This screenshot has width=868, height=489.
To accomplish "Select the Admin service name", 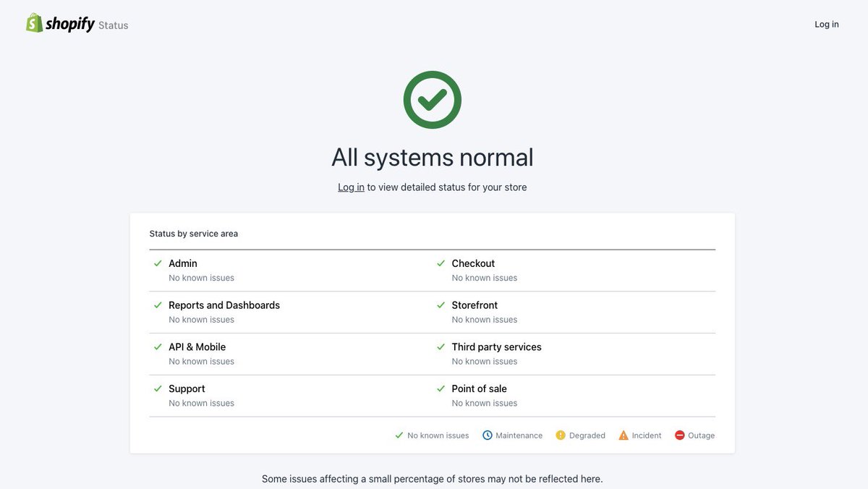I will click(183, 263).
